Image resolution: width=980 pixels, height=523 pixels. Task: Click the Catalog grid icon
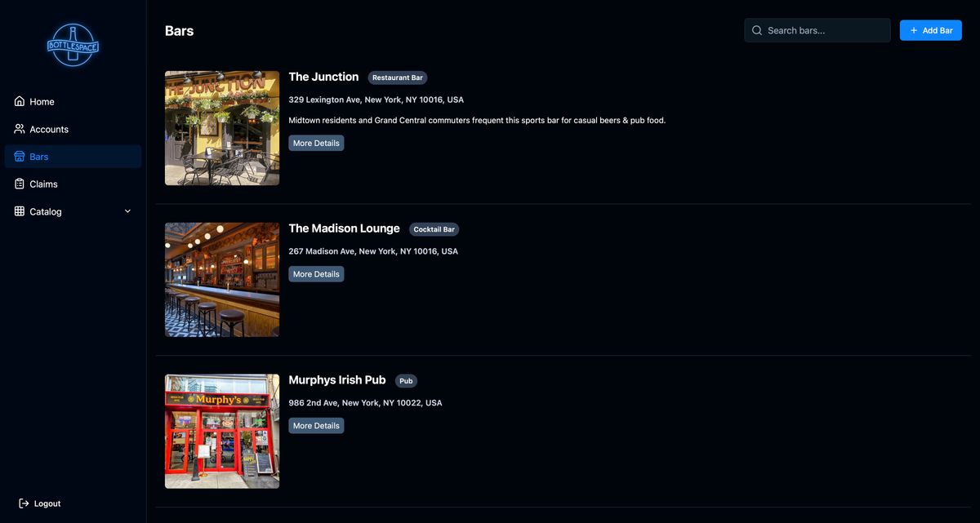20,211
